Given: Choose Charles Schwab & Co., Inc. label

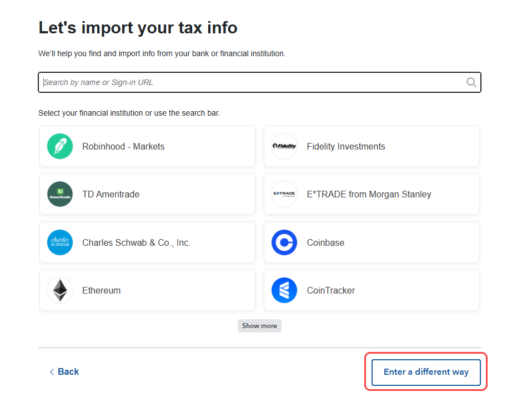Looking at the screenshot, I should (x=137, y=242).
